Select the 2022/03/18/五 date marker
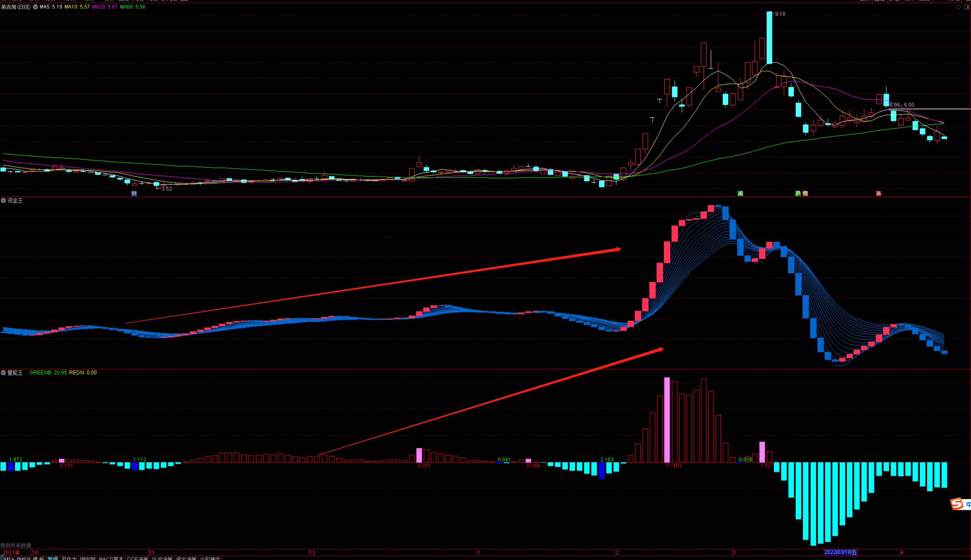The width and height of the screenshot is (971, 560). [840, 552]
